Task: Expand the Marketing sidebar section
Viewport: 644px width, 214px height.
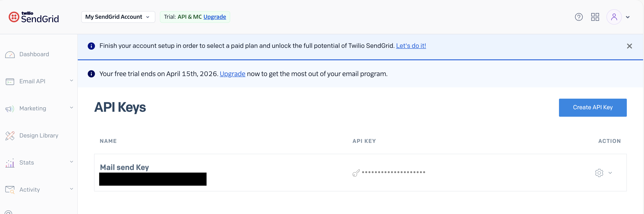Action: pyautogui.click(x=71, y=108)
